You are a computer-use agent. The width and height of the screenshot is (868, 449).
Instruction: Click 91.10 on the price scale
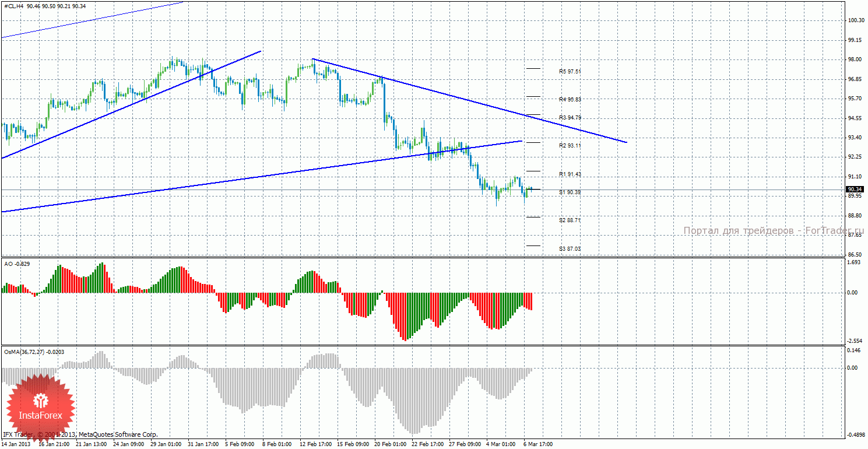tap(856, 177)
